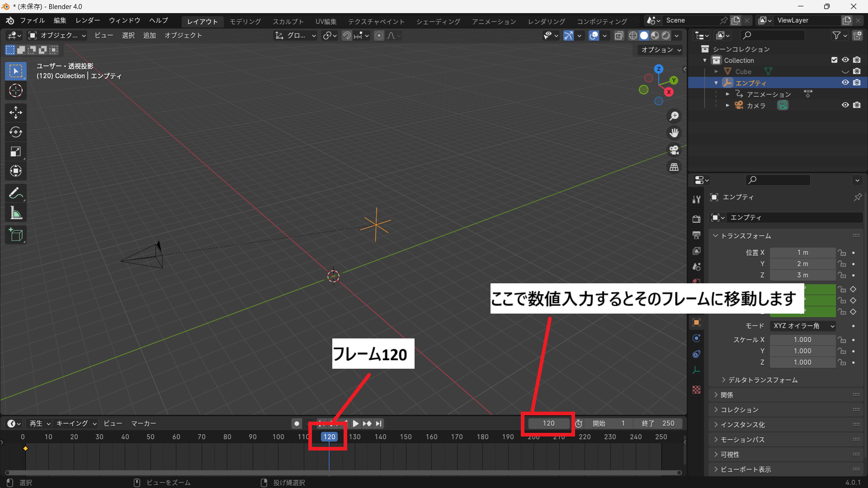Click the Add Cube tool
868x488 pixels.
tap(16, 235)
